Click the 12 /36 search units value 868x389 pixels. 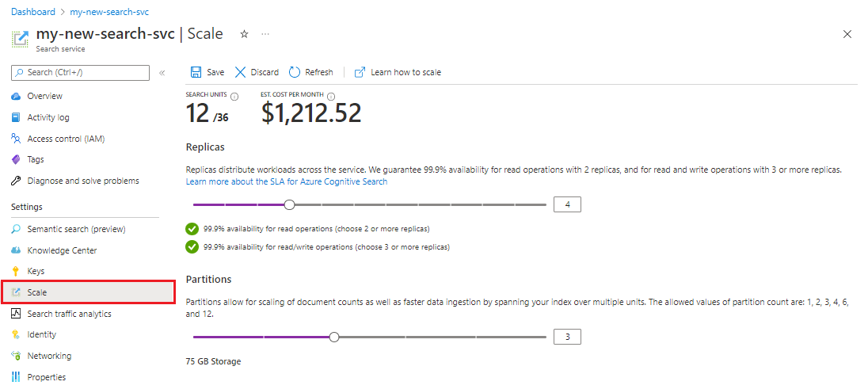click(207, 113)
